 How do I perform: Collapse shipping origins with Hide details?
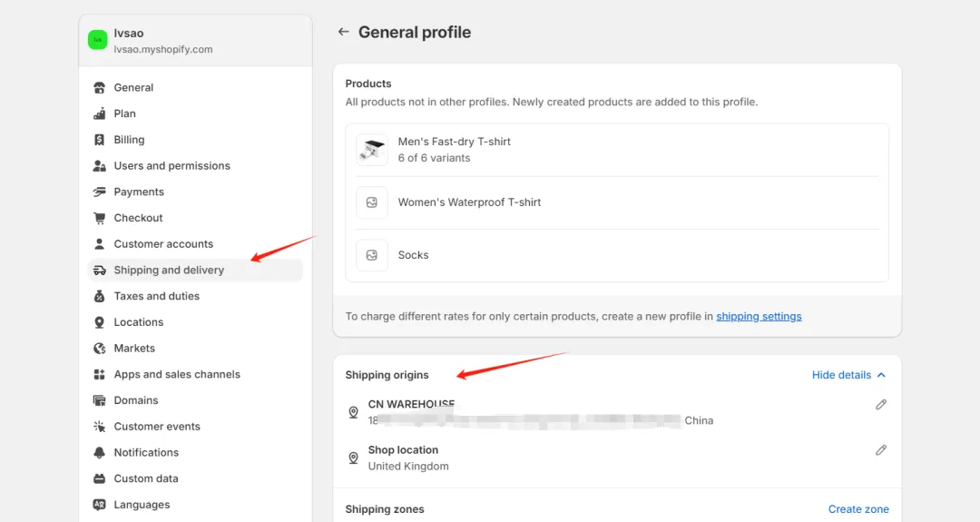click(841, 375)
